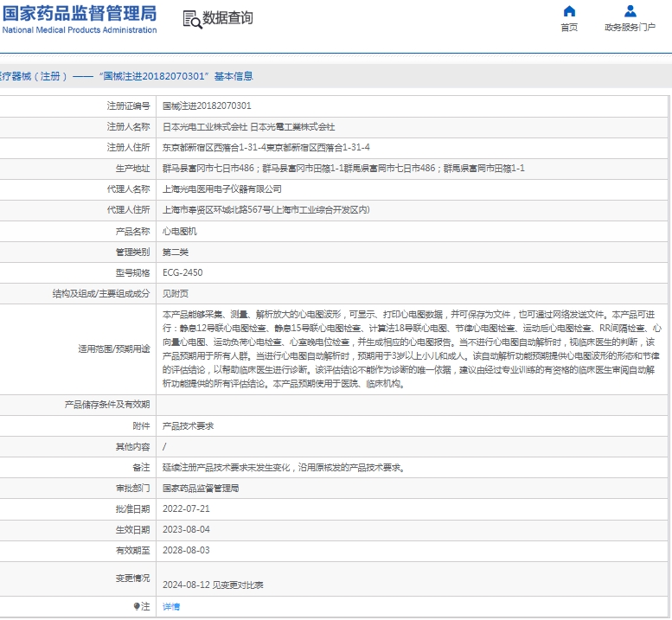
Task: Click expiry date 2028-08-03
Action: click(x=186, y=550)
